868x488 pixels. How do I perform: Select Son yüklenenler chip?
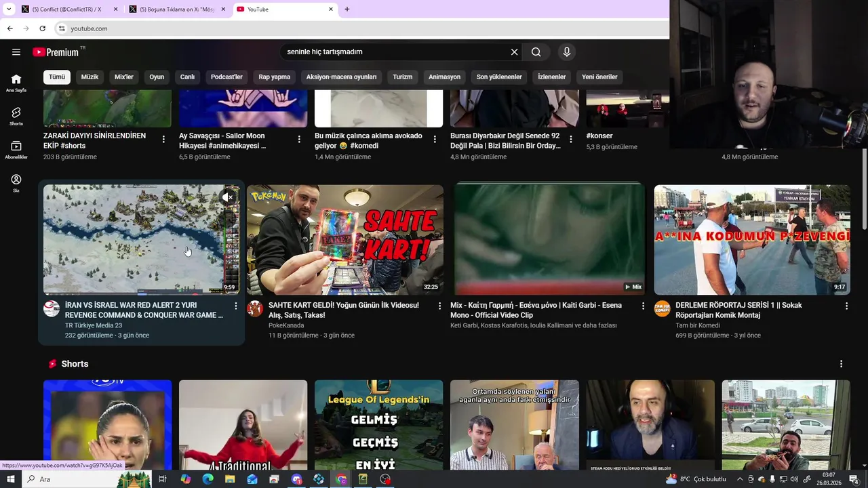499,77
